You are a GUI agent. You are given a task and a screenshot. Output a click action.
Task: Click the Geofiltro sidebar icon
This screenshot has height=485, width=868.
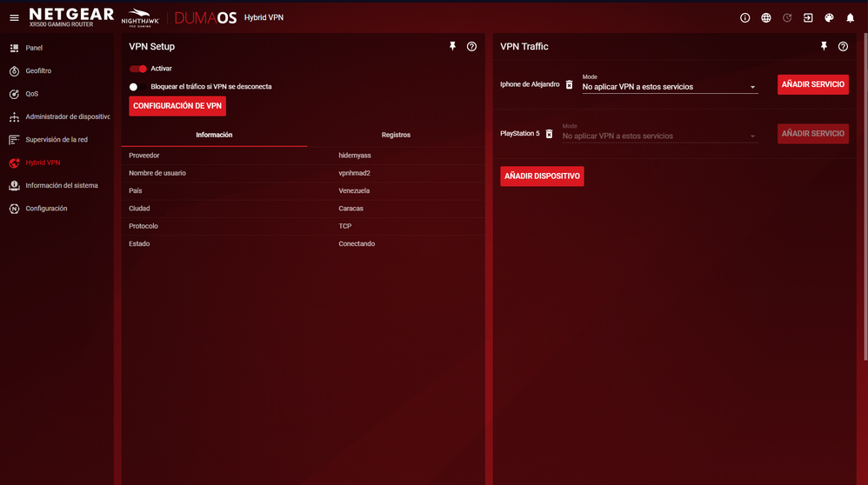15,70
